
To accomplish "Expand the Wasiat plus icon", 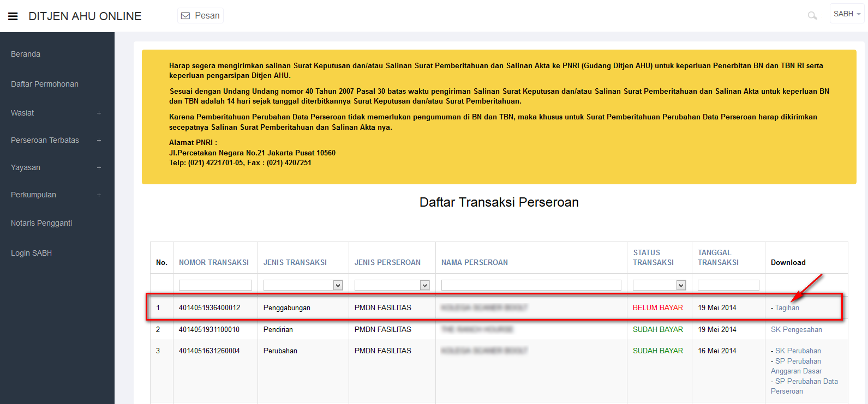I will click(99, 113).
